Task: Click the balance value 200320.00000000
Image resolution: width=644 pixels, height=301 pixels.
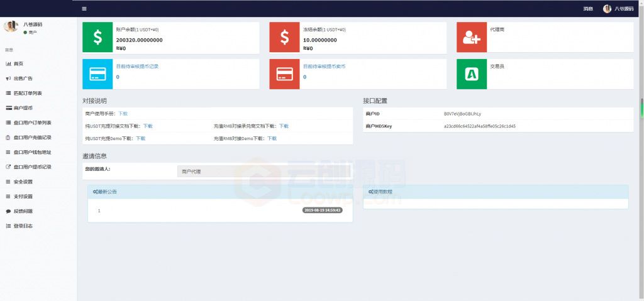Action: tap(139, 40)
